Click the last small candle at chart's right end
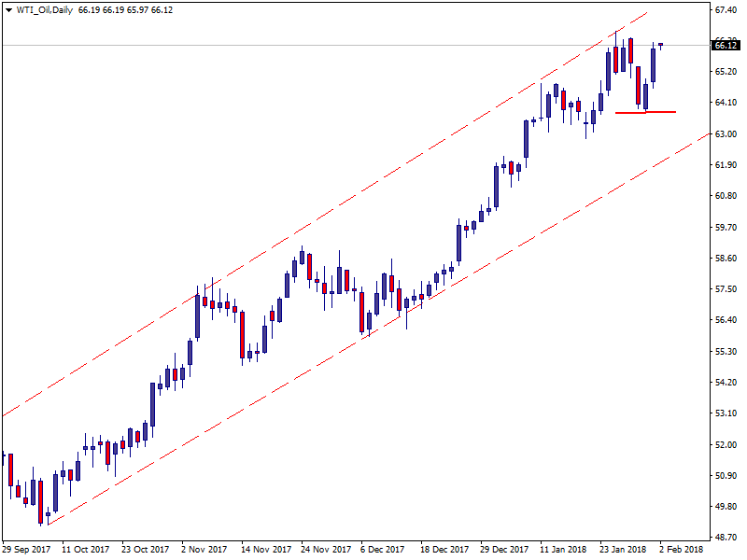Image resolution: width=747 pixels, height=560 pixels. point(661,44)
